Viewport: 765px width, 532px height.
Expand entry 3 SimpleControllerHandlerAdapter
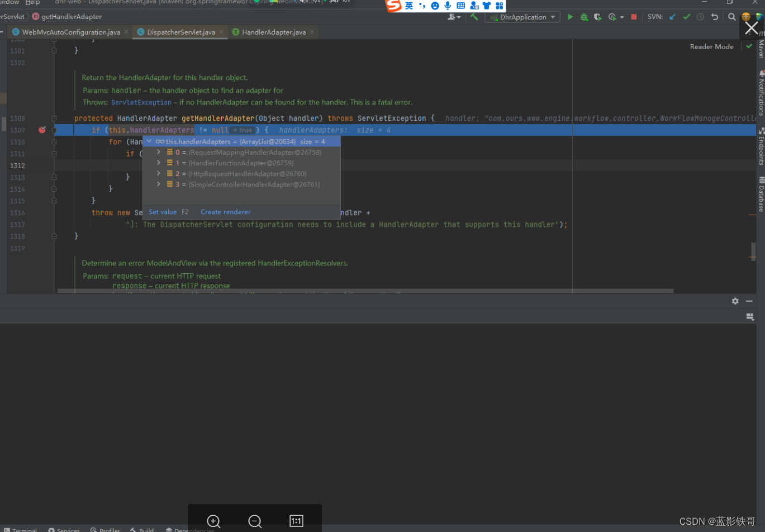pyautogui.click(x=159, y=184)
